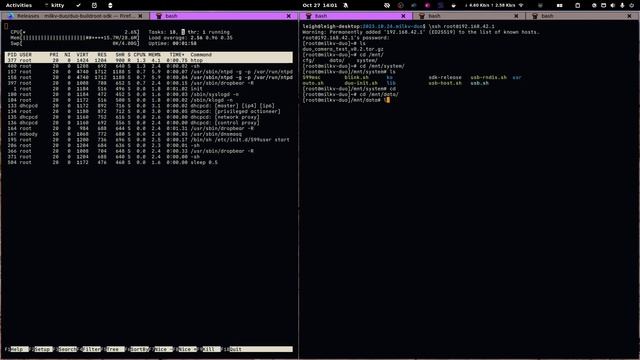The width and height of the screenshot is (640, 360).
Task: Sort htop by the PID column header
Action: (12, 55)
